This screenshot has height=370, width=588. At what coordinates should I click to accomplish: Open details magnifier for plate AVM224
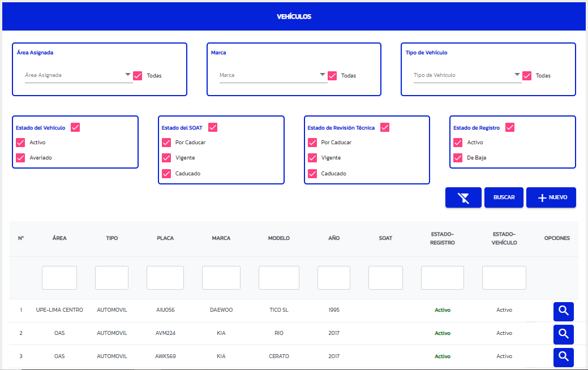point(563,334)
